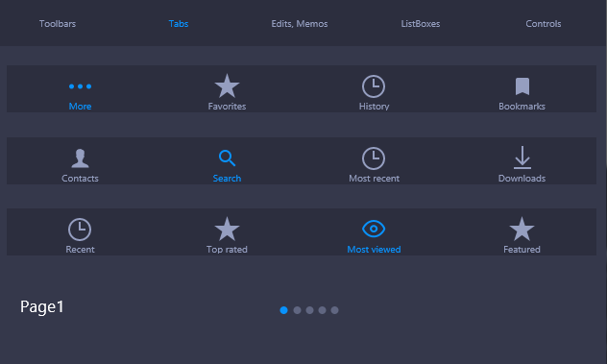The width and height of the screenshot is (607, 364).
Task: Select the Recent clock icon
Action: pos(80,230)
